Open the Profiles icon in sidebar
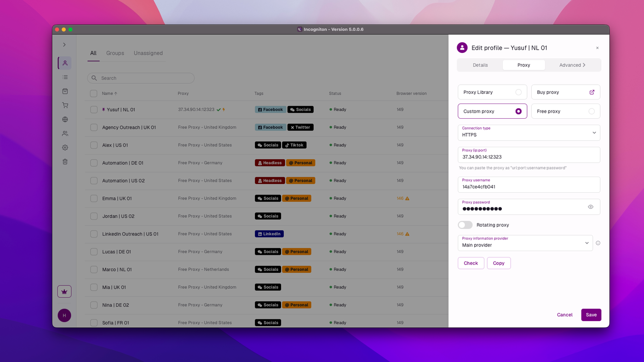 point(65,63)
